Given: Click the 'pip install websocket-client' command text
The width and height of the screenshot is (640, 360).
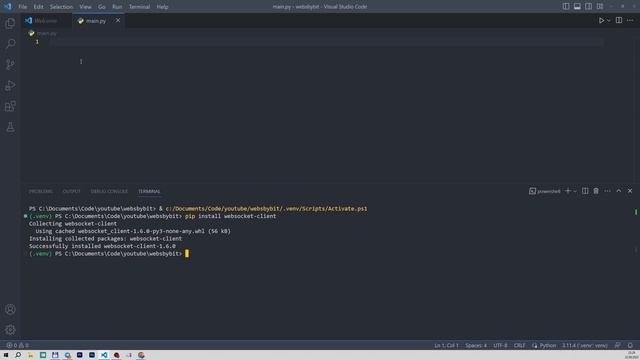Looking at the screenshot, I should (x=231, y=216).
